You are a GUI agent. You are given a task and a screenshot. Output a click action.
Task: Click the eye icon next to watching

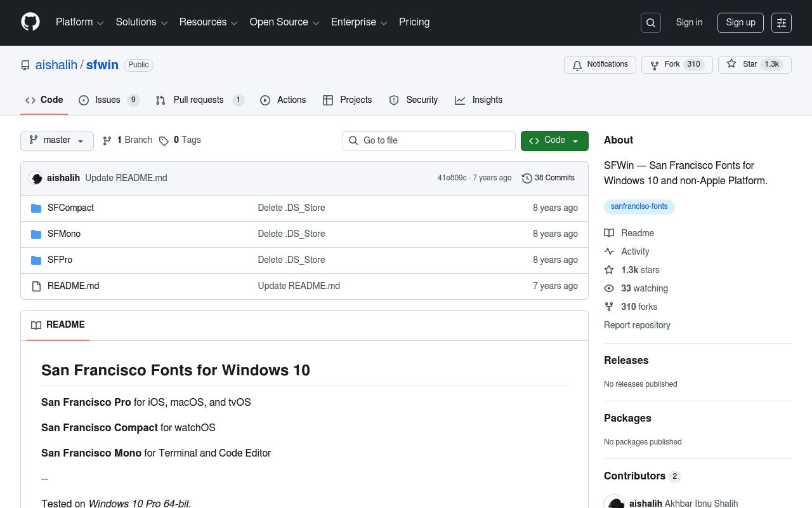click(x=609, y=288)
